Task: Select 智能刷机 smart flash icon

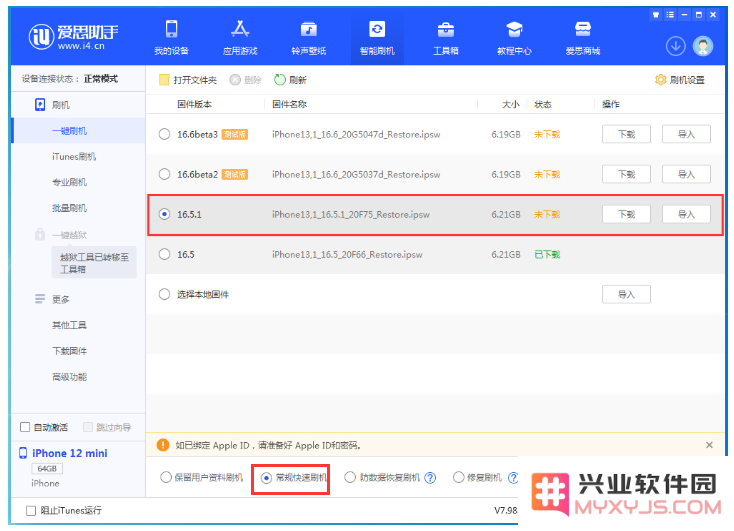Action: [x=377, y=29]
